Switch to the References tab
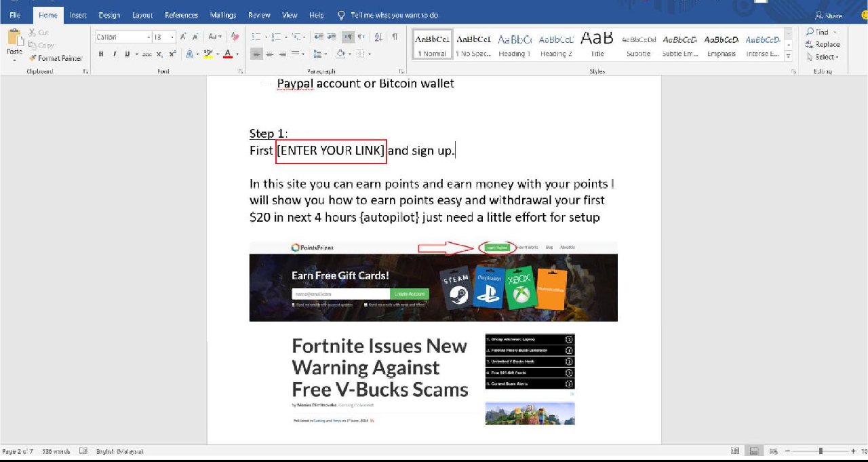This screenshot has width=868, height=462. coord(181,15)
